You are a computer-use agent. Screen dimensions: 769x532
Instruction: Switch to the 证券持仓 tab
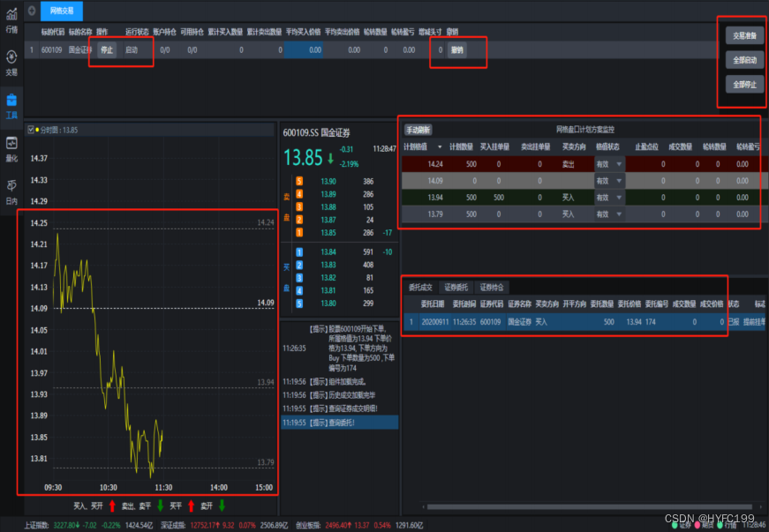[x=492, y=288]
